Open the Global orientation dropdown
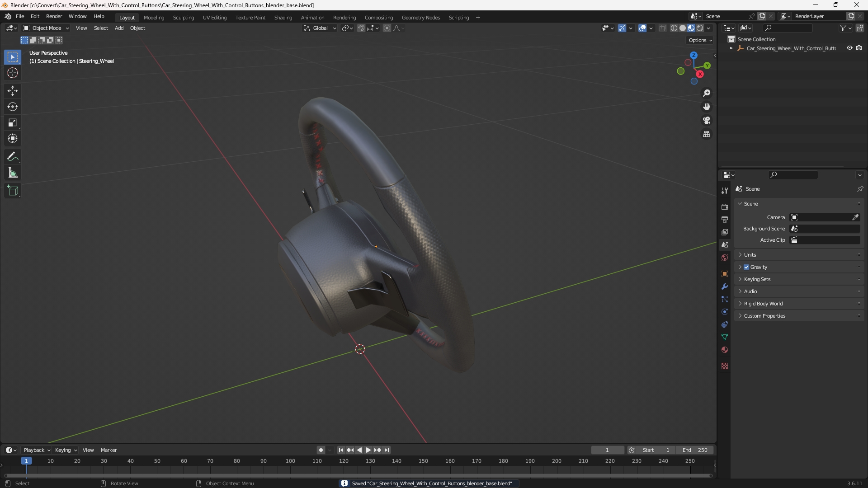The width and height of the screenshot is (868, 488). coord(320,28)
